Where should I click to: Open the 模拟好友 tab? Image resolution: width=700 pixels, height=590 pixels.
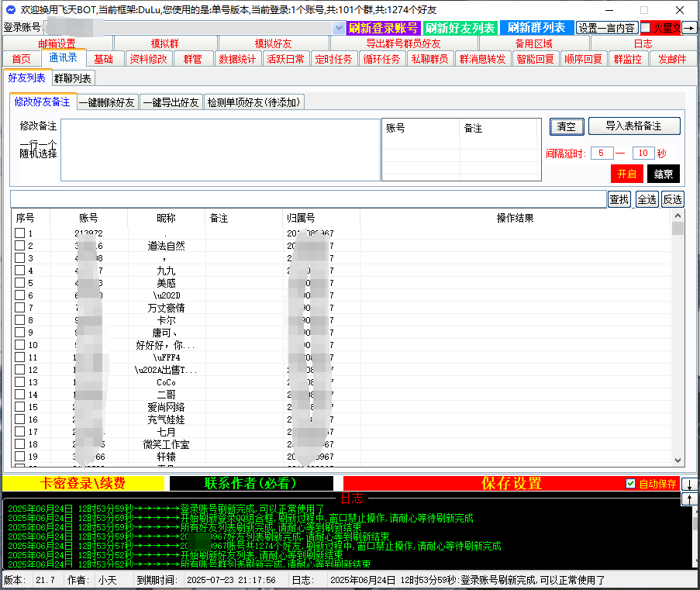pos(273,43)
